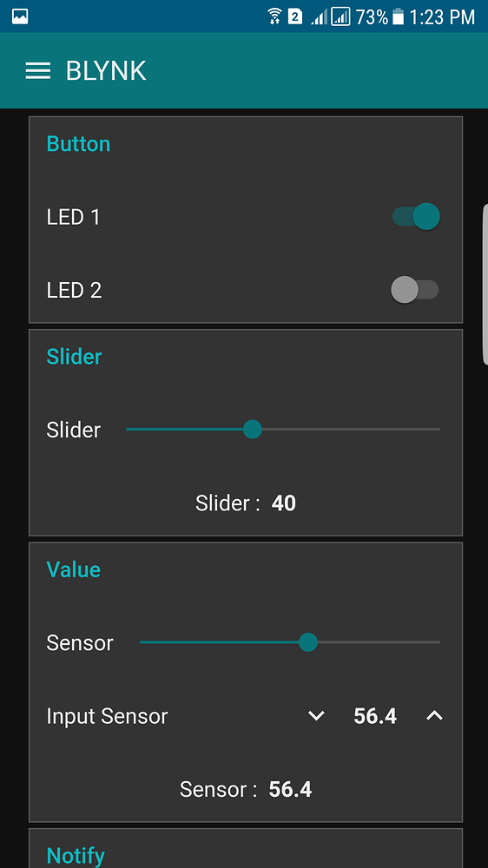This screenshot has height=868, width=488.
Task: Tap the BLYNK app title
Action: pyautogui.click(x=106, y=71)
